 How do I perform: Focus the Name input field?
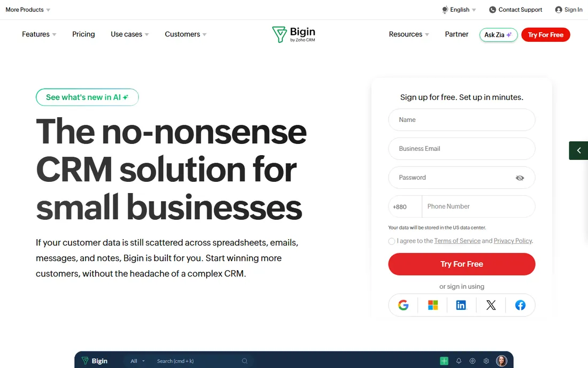[462, 120]
